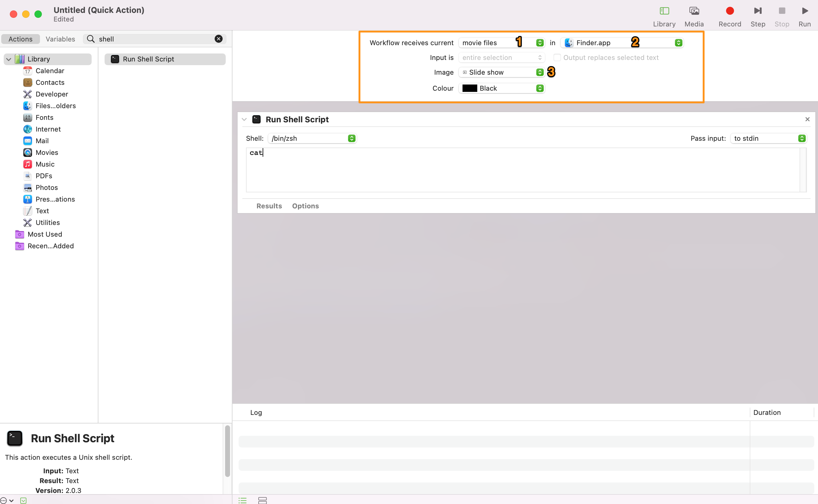Viewport: 818px width, 504px height.
Task: Open the Files & Folders category
Action: coord(55,106)
